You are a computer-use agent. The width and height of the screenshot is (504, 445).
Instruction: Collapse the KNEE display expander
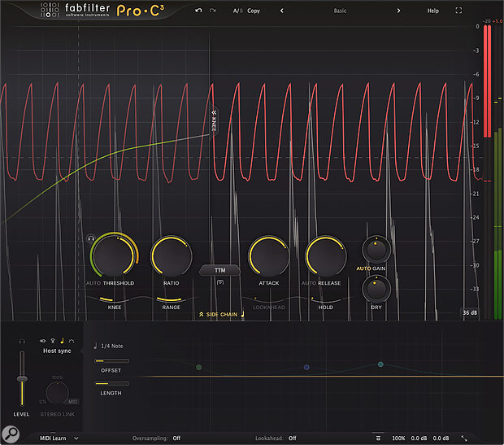click(214, 122)
